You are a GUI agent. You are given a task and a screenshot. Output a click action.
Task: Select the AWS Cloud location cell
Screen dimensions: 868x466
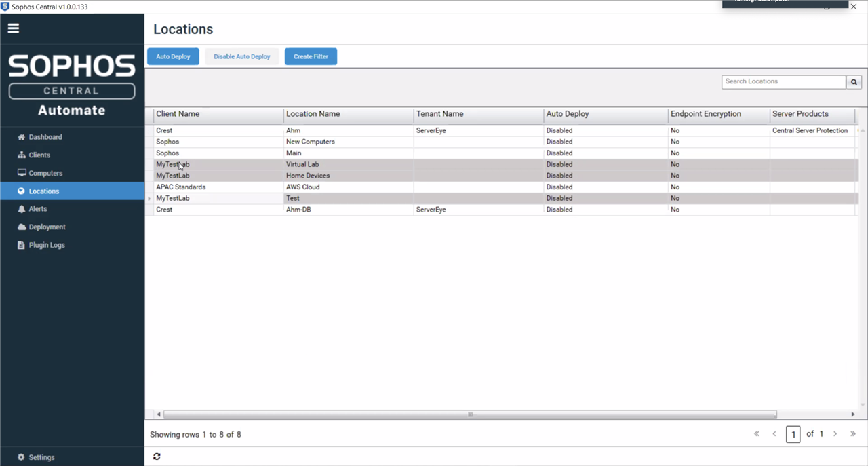click(349, 187)
